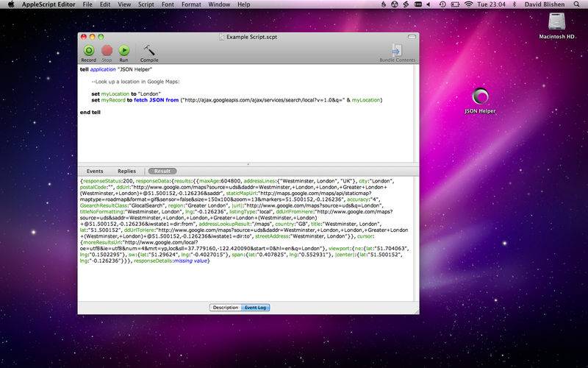Click the window resize grip
Image resolution: width=588 pixels, height=368 pixels.
[x=416, y=311]
